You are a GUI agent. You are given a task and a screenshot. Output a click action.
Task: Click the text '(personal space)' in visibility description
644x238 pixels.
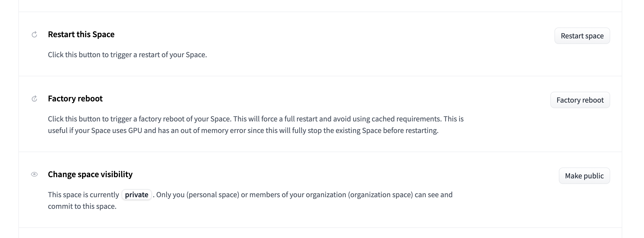pos(213,195)
